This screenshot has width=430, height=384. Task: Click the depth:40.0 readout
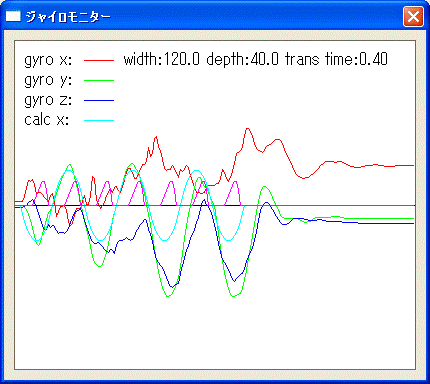[x=242, y=60]
